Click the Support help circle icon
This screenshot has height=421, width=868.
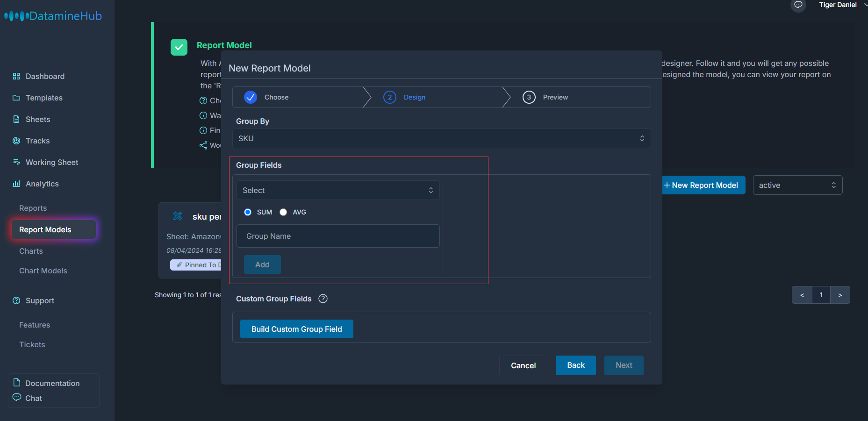click(x=16, y=300)
